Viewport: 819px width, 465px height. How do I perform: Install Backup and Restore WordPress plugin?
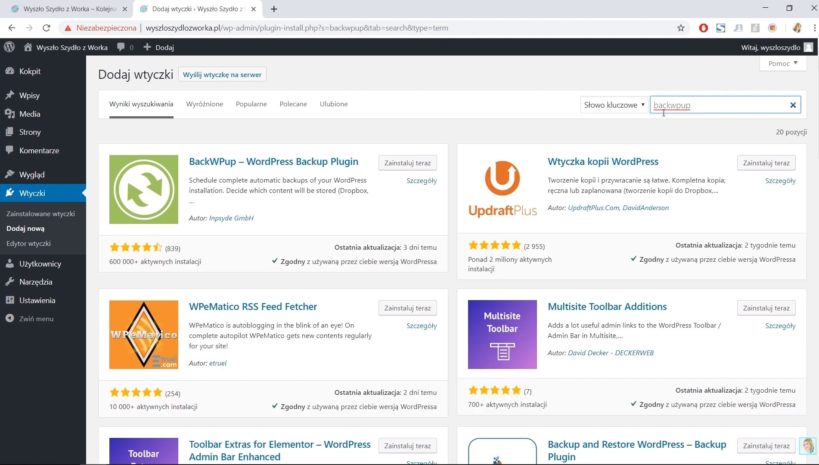tap(766, 446)
